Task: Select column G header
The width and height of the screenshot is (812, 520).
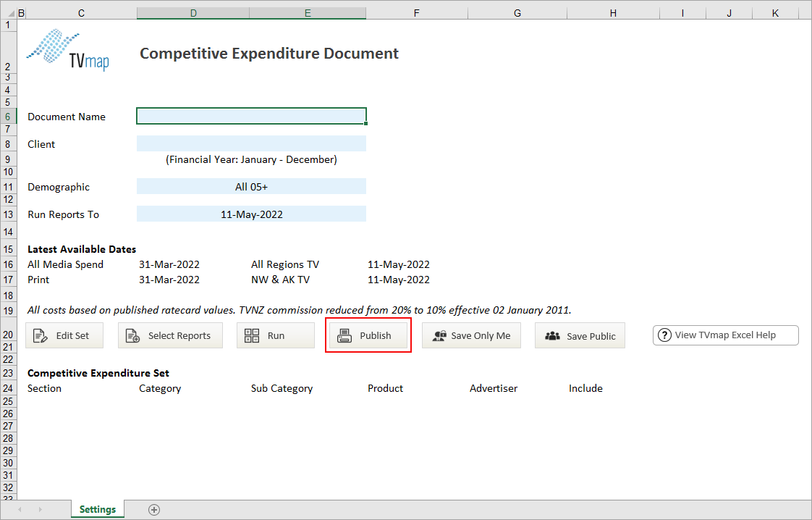Action: (x=517, y=13)
